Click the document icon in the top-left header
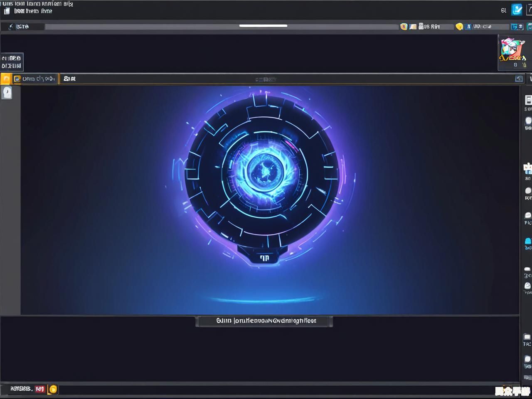 click(x=7, y=11)
